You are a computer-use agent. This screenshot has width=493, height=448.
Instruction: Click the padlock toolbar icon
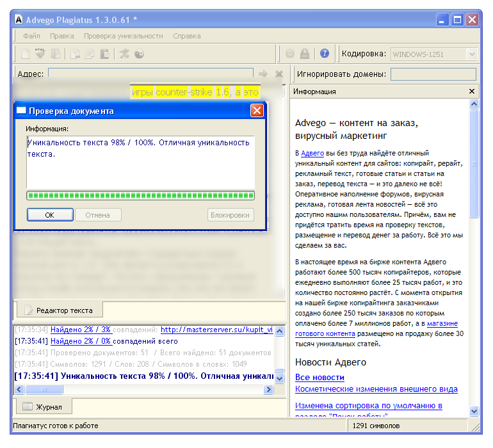(304, 54)
